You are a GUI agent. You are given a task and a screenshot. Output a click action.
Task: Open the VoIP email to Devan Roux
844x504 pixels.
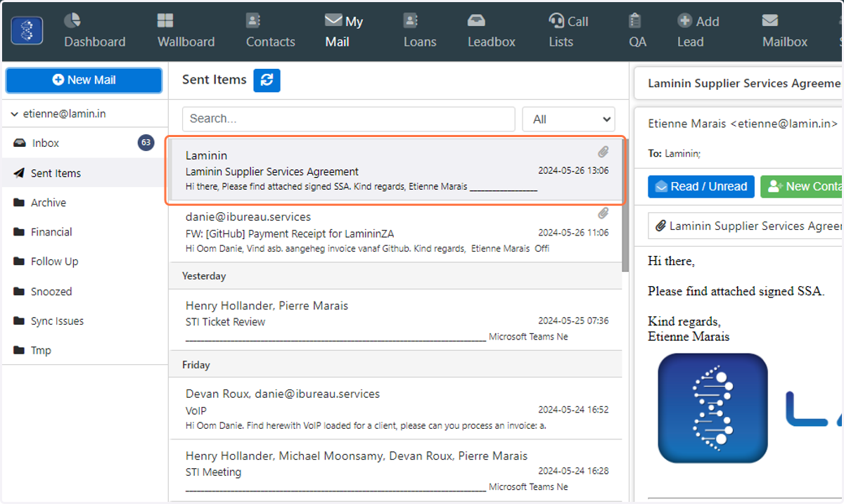[395, 409]
